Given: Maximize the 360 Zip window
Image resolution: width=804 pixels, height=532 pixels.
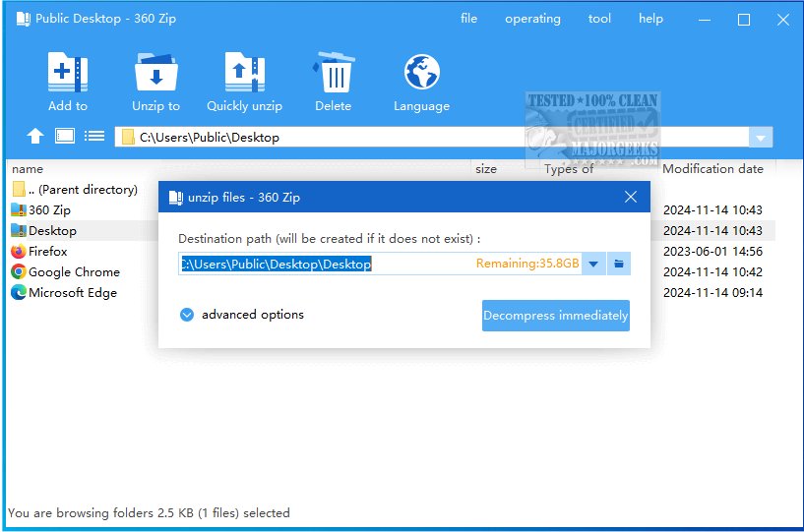Looking at the screenshot, I should [x=744, y=20].
